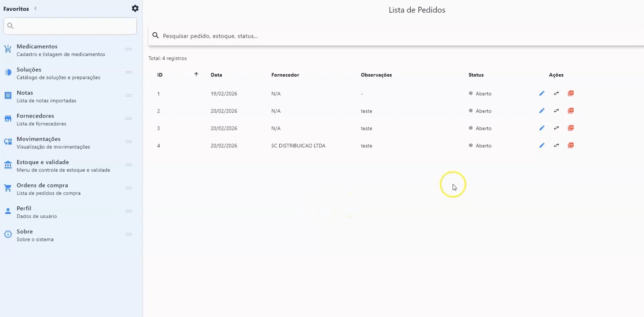644x317 pixels.
Task: Click the Sobre info icon
Action: point(8,234)
